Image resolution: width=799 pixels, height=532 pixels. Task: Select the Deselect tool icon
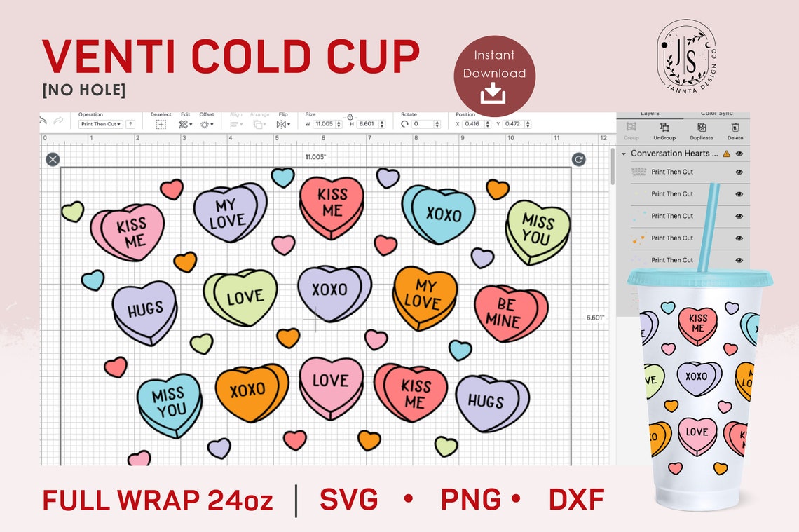tap(161, 123)
